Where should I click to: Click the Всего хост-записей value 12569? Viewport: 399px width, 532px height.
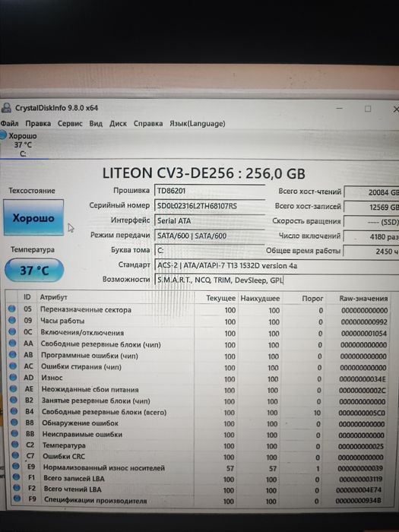pos(372,207)
